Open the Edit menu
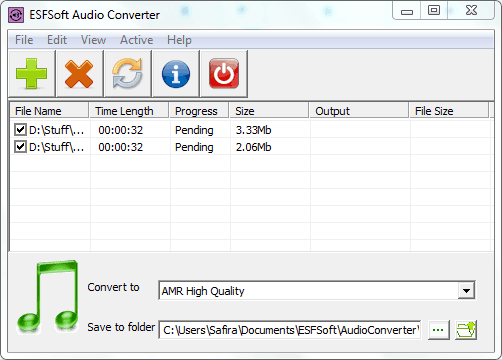The width and height of the screenshot is (502, 360). (x=57, y=40)
